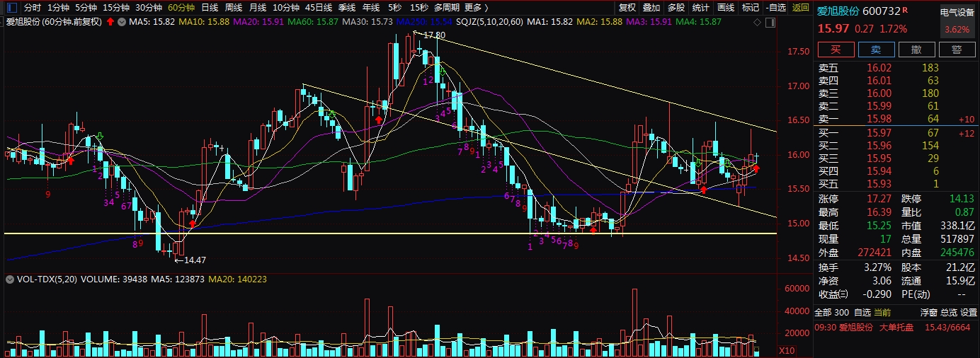Click the 撤 cancel-order button
This screenshot has height=358, width=980.
[916, 50]
